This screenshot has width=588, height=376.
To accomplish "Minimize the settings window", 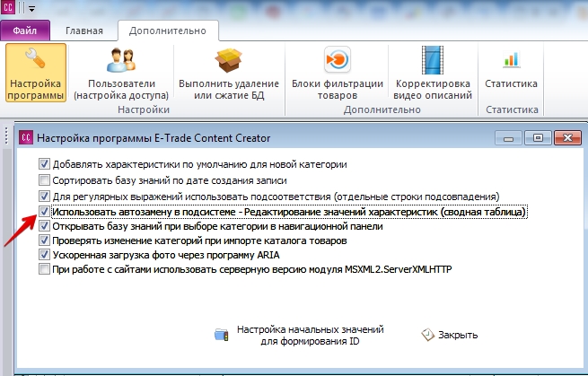I will [508, 138].
